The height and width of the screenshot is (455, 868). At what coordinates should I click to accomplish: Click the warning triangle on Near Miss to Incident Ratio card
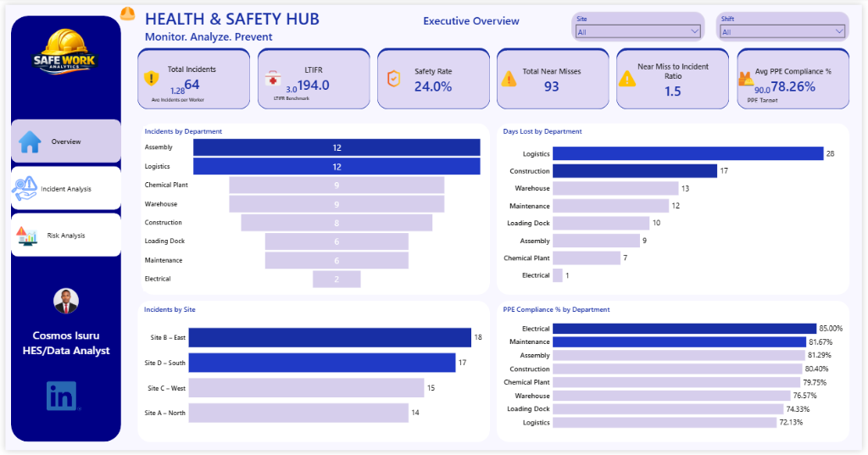(627, 79)
